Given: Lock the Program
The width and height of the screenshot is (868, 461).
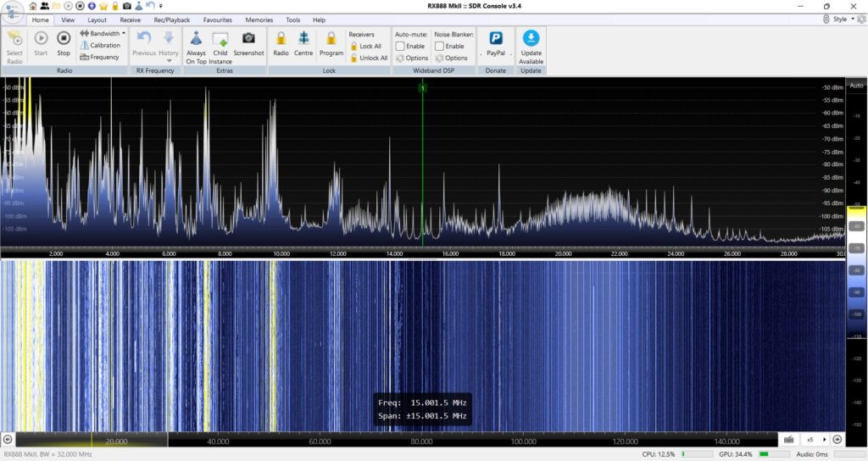Looking at the screenshot, I should pyautogui.click(x=331, y=44).
